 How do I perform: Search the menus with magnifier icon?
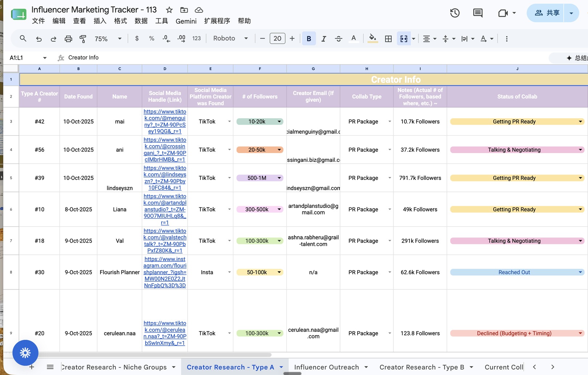point(23,38)
